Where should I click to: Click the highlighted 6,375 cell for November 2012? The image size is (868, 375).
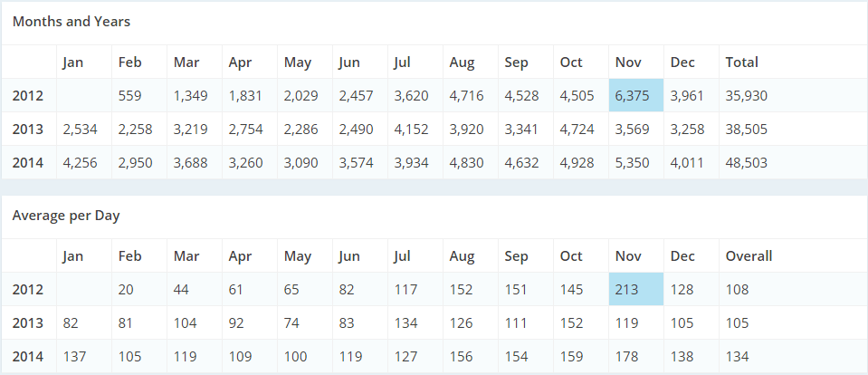click(635, 96)
